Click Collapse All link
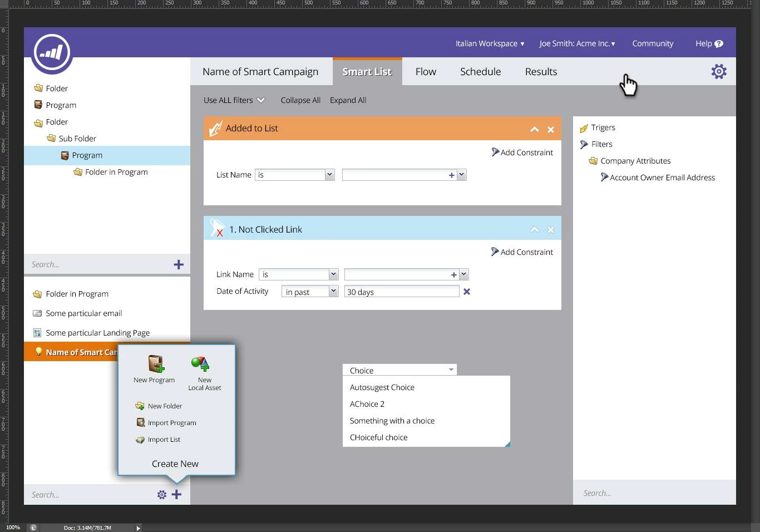760x532 pixels. 300,100
